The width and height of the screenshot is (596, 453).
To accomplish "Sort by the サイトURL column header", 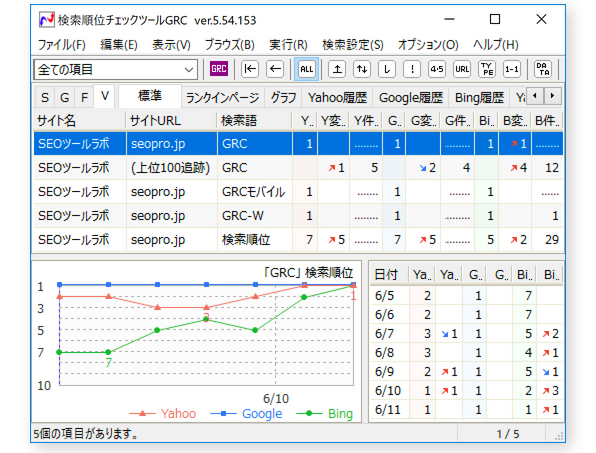I will (171, 121).
